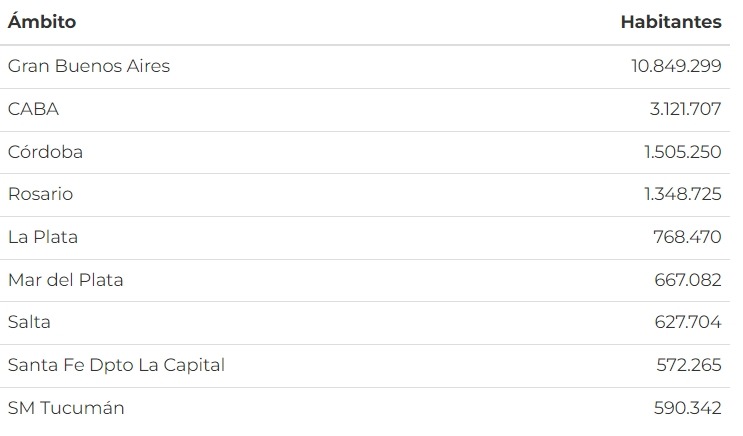Select the SM Tucumán row label
The height and width of the screenshot is (436, 743).
pos(66,408)
